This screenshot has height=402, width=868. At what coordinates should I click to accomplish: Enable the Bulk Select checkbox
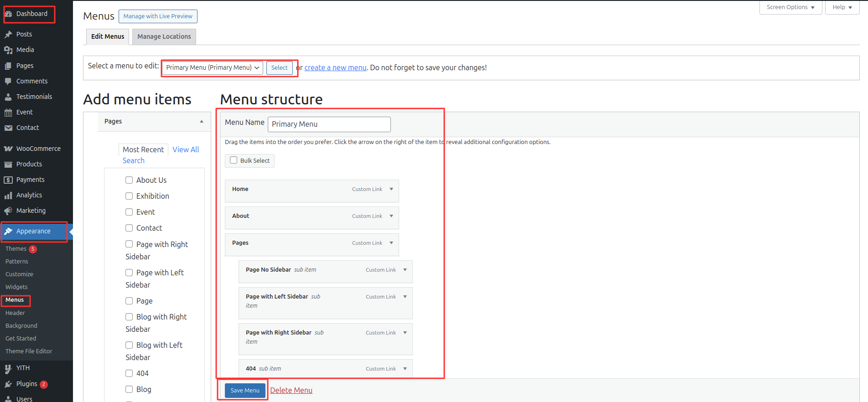(234, 160)
